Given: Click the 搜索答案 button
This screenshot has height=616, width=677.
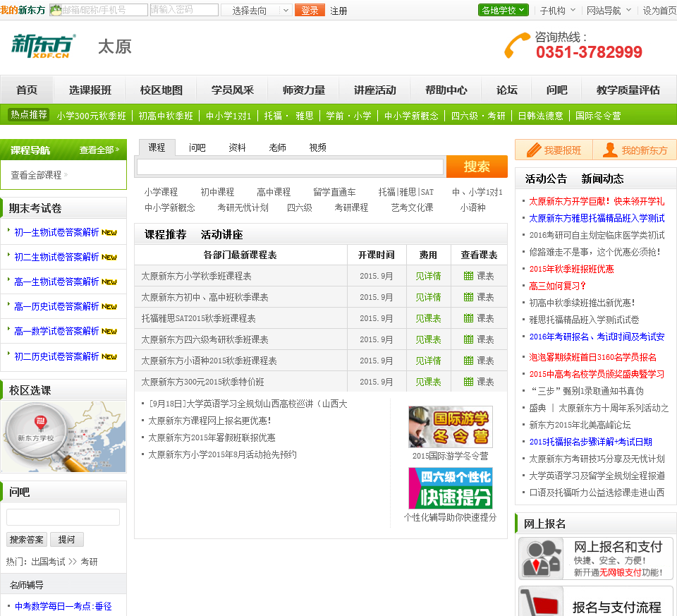Looking at the screenshot, I should point(26,540).
